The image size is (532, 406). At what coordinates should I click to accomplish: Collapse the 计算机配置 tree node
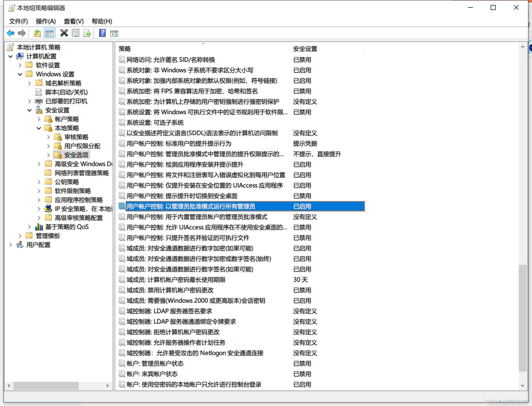pyautogui.click(x=10, y=56)
